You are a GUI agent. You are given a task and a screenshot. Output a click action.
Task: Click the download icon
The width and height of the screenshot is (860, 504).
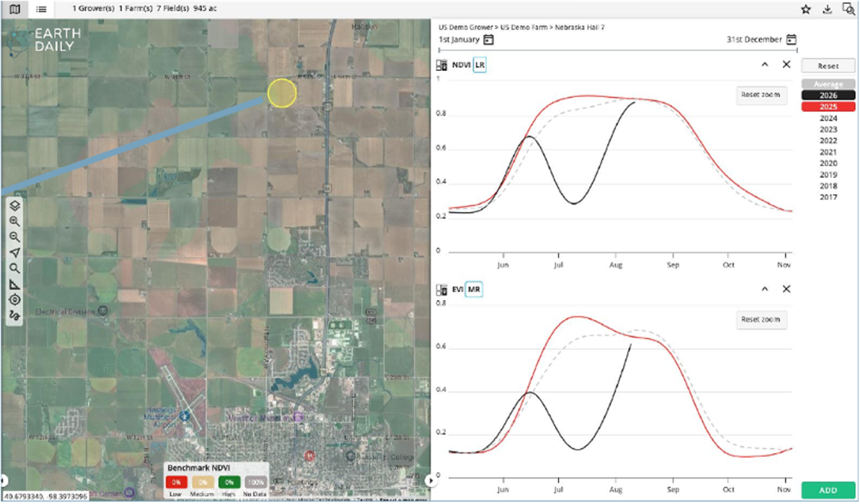tap(827, 9)
